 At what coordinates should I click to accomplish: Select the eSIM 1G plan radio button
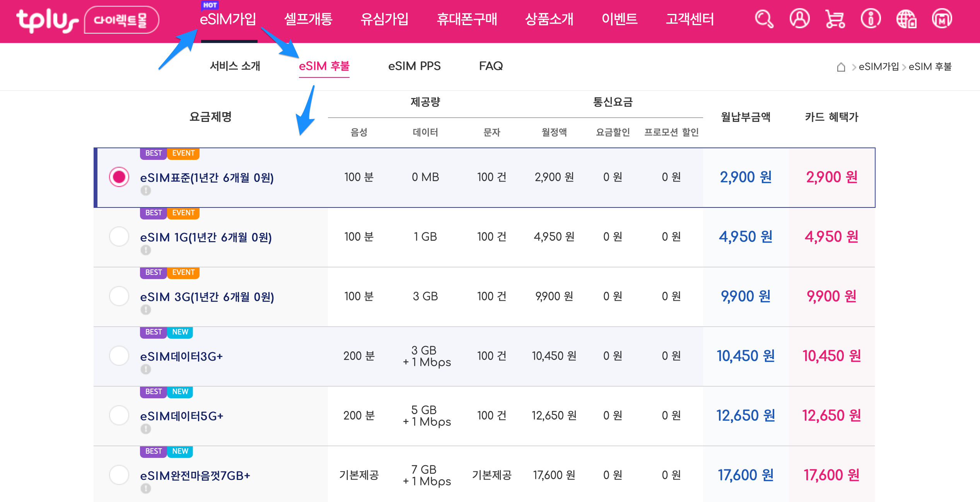pyautogui.click(x=119, y=236)
